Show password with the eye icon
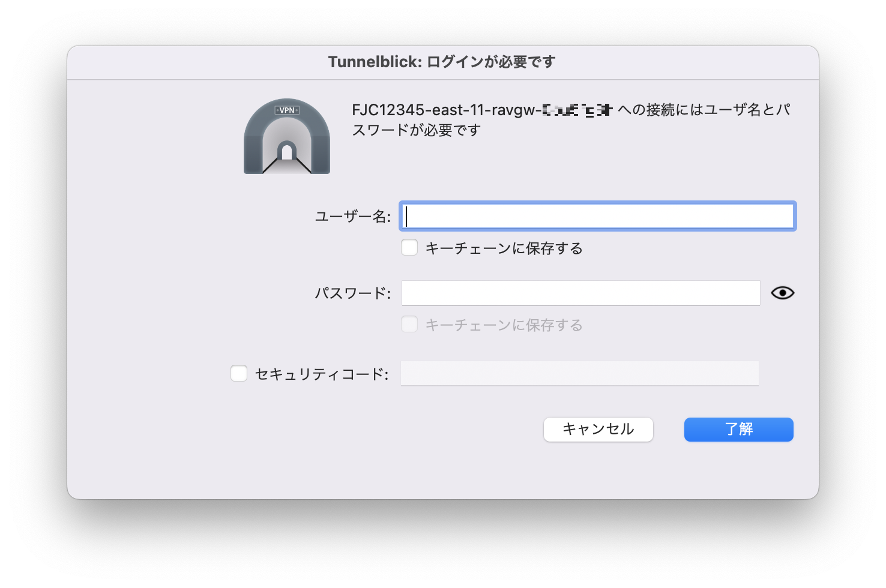The image size is (886, 588). tap(782, 293)
